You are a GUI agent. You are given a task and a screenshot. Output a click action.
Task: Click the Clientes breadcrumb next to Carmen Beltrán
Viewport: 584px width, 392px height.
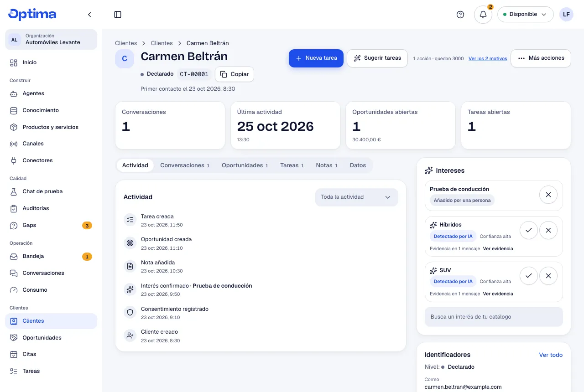tap(162, 43)
